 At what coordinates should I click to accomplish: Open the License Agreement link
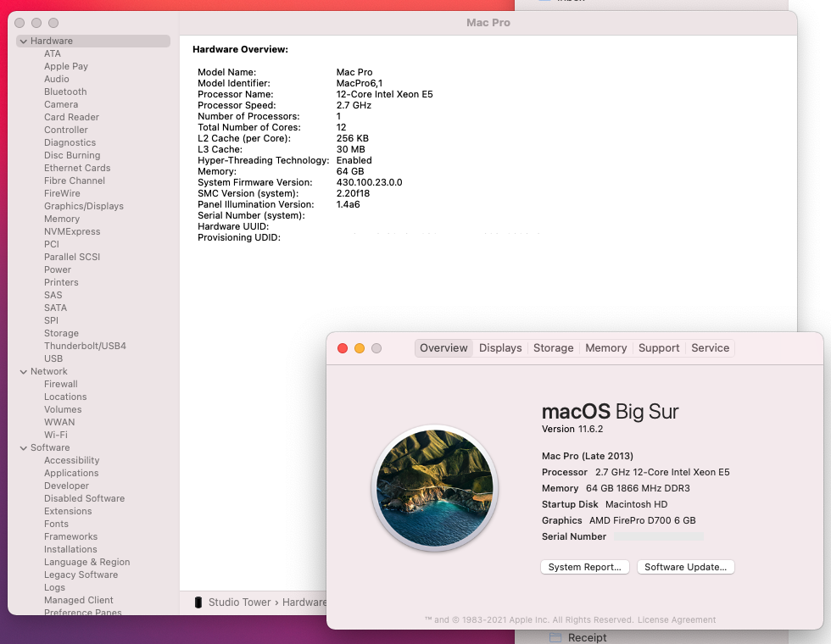[677, 619]
